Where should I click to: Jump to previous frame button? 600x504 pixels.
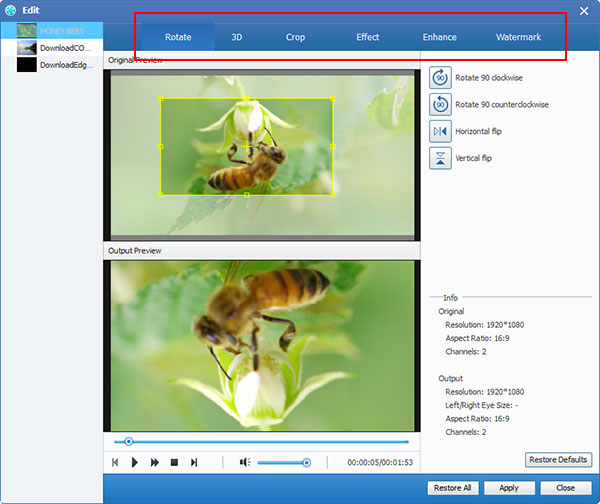tap(115, 462)
